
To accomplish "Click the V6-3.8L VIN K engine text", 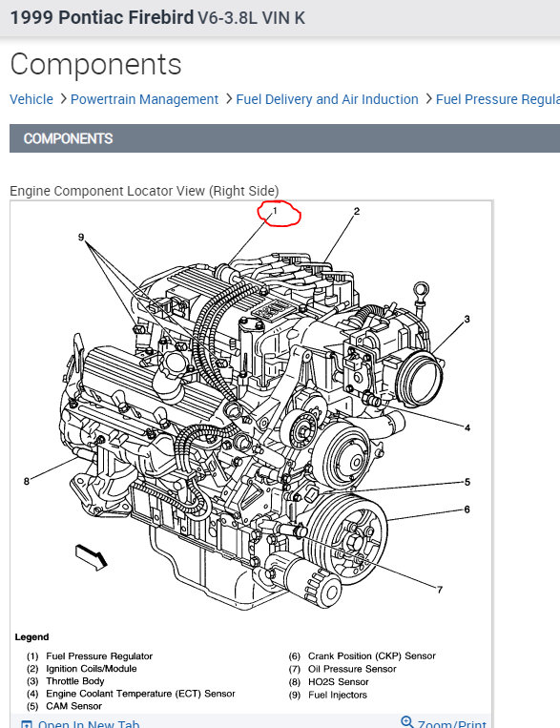I will tap(251, 18).
